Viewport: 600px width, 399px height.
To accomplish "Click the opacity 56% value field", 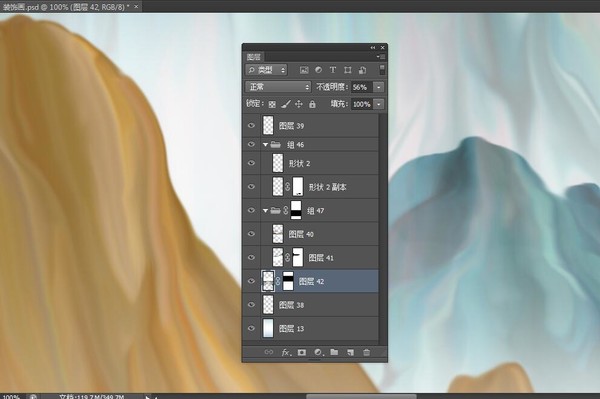I will coord(362,87).
